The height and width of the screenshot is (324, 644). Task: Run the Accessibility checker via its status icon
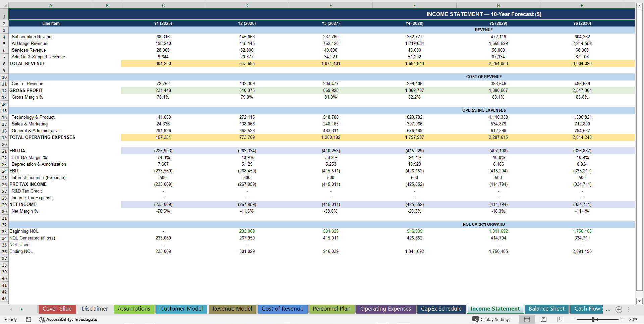point(42,319)
